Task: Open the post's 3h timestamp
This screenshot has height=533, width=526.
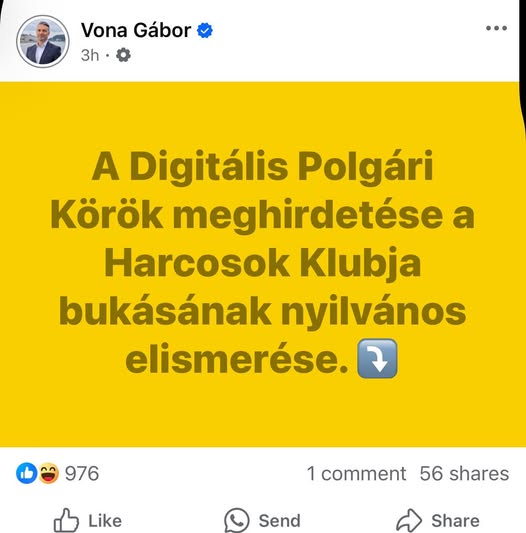Action: point(90,55)
